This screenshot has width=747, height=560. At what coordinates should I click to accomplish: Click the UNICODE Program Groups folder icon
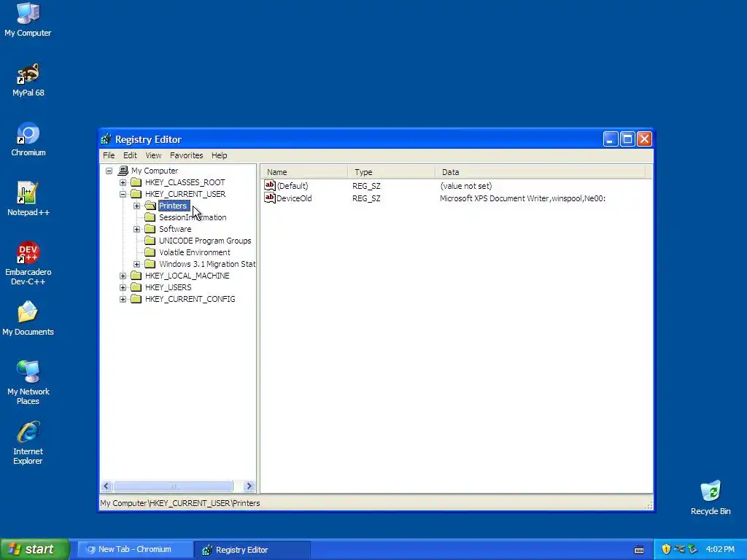[x=150, y=241]
